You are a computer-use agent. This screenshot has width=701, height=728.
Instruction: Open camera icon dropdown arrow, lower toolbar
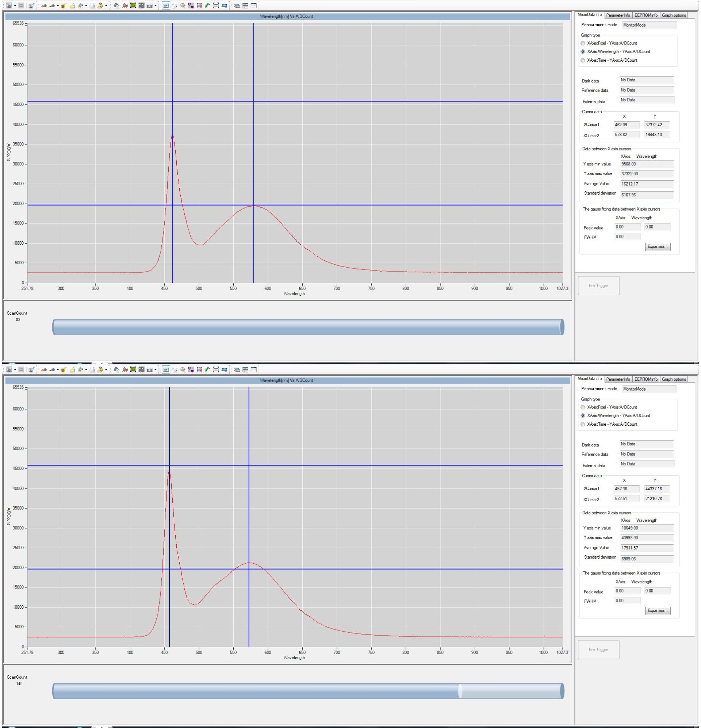(155, 369)
